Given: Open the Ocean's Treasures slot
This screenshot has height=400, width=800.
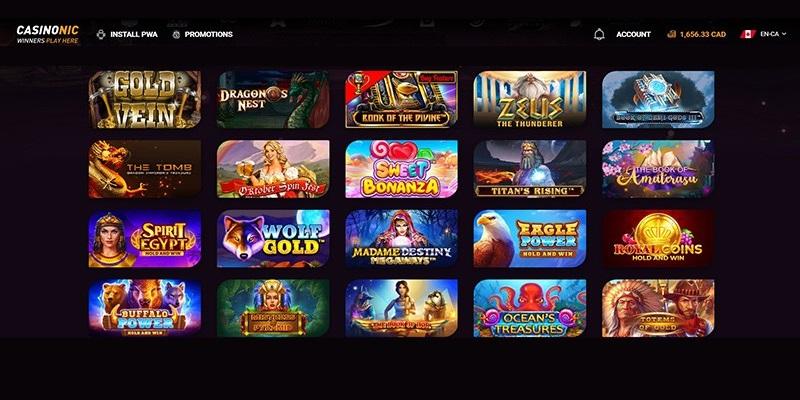Looking at the screenshot, I should click(530, 308).
